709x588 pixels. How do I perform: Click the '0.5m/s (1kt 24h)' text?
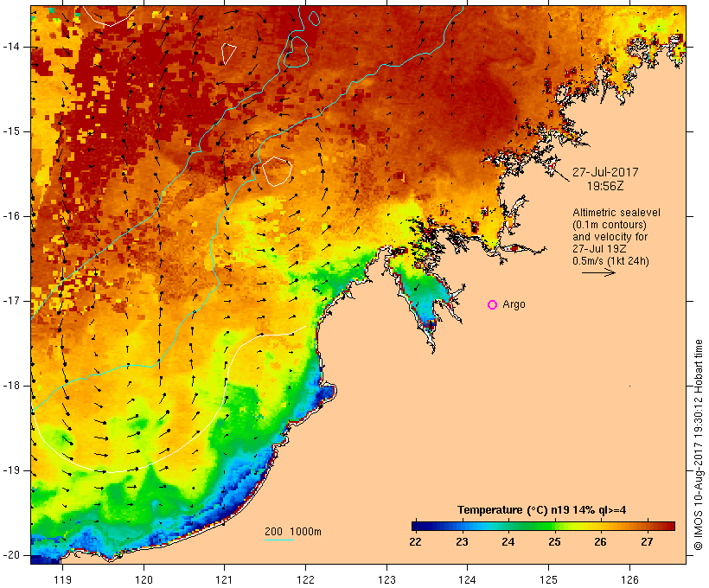click(611, 261)
